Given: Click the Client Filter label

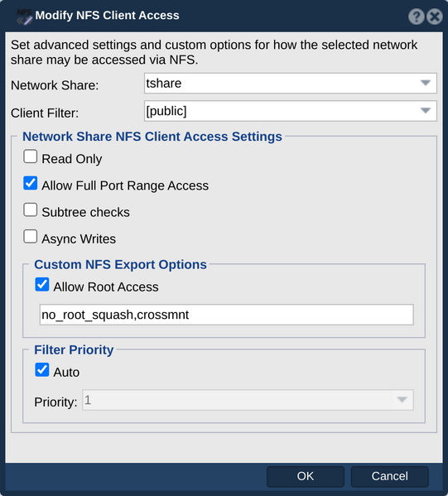Looking at the screenshot, I should coord(45,113).
